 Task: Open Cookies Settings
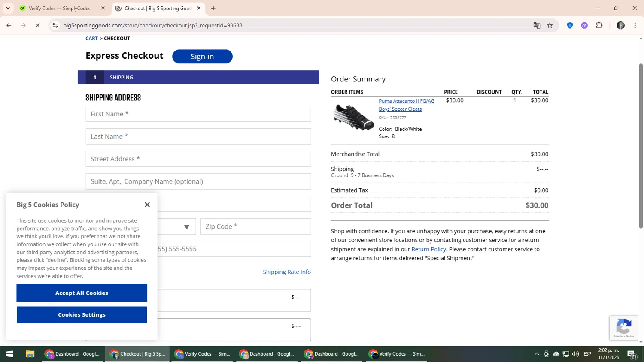tap(82, 315)
